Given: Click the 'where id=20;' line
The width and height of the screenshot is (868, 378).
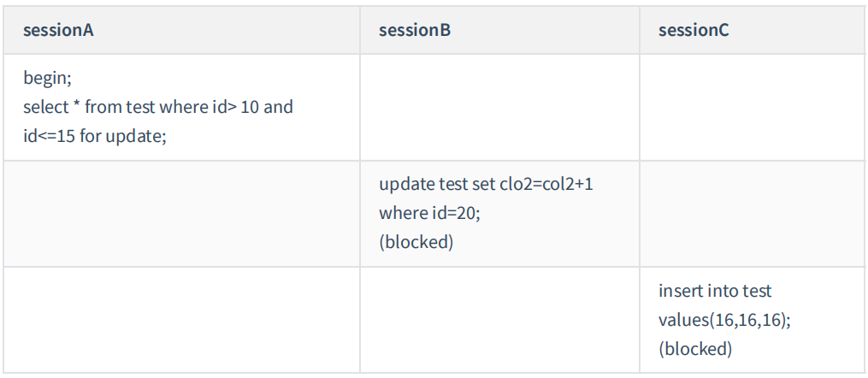Looking at the screenshot, I should (x=429, y=214).
